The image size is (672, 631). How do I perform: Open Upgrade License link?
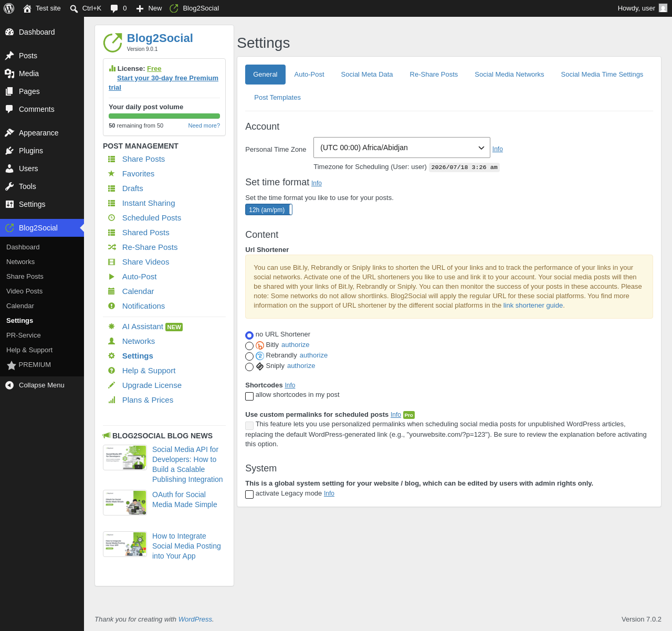[152, 385]
